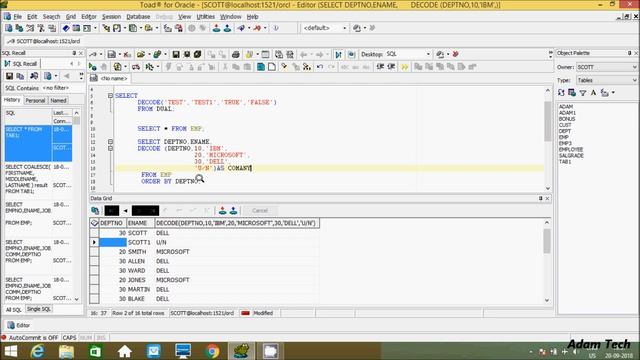Click the editor vertical scrollbar thumb
The width and height of the screenshot is (640, 360).
[548, 121]
